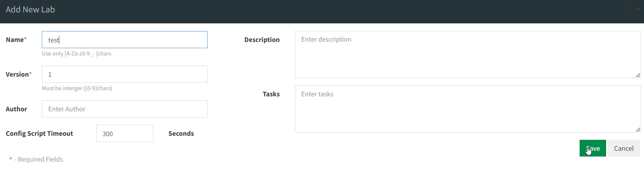Click the Description textarea resize grip

click(638, 75)
